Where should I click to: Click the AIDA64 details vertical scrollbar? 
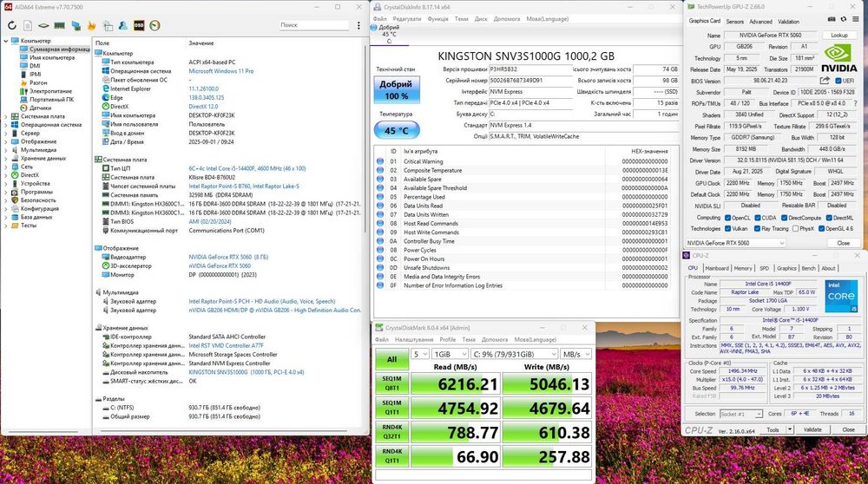(365, 138)
